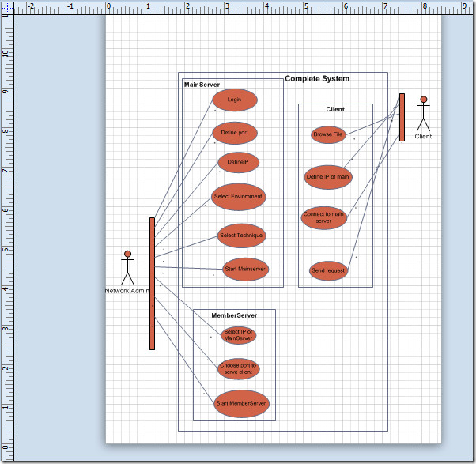The width and height of the screenshot is (476, 464).
Task: Select the Send request oval
Action: [328, 270]
